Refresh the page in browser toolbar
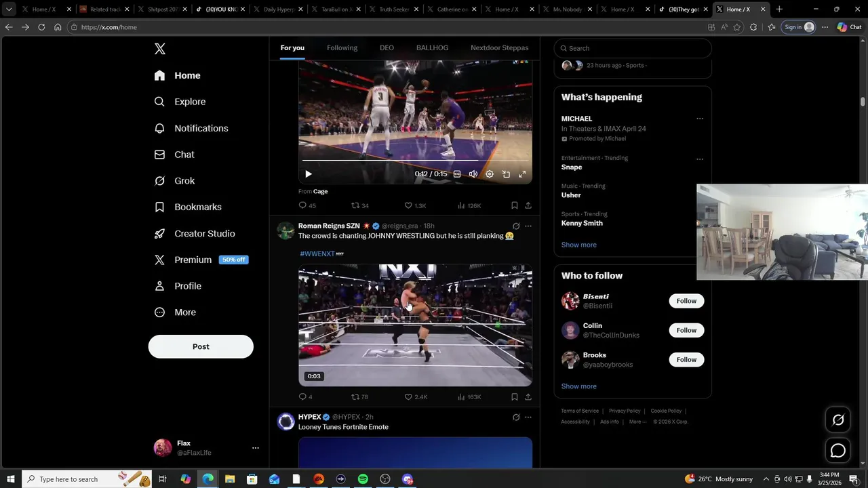This screenshot has width=868, height=488. pos(41,27)
